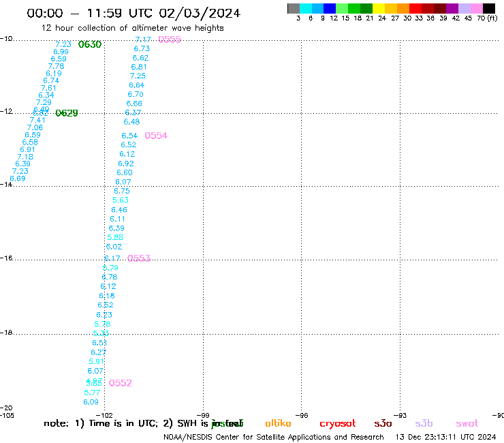Click the wave height value 6.34

(x=46, y=95)
